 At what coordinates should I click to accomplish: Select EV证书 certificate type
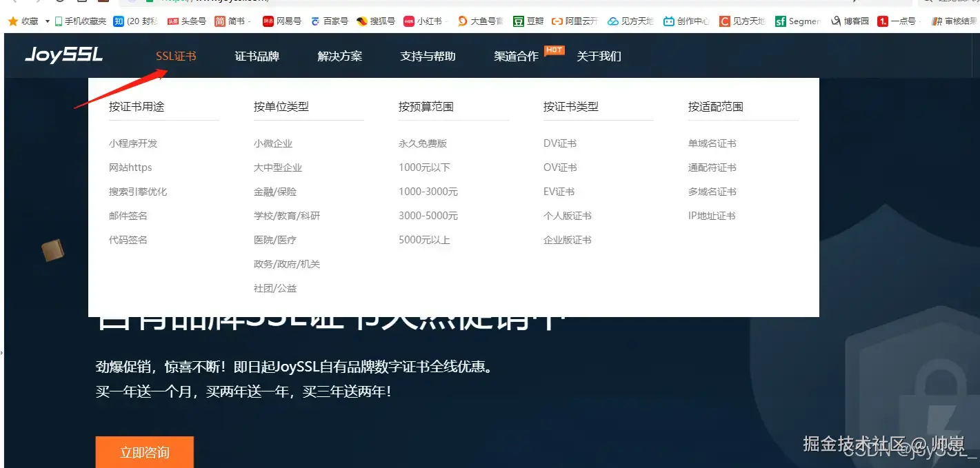point(559,192)
